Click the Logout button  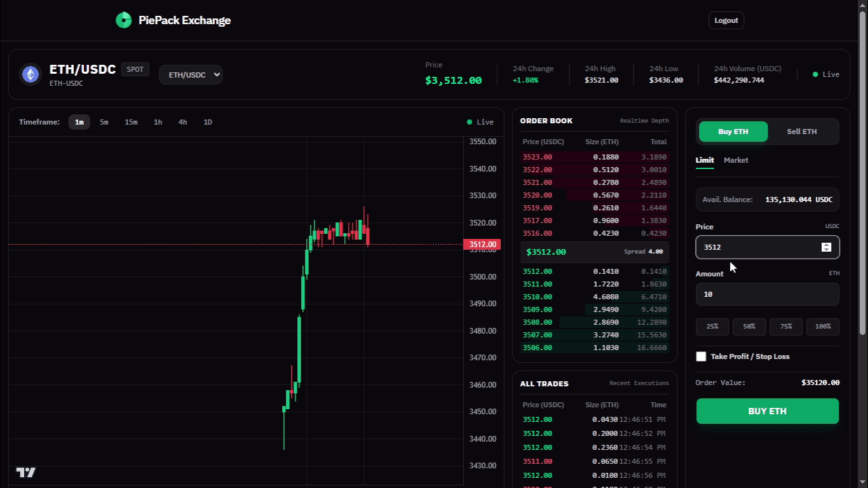726,20
